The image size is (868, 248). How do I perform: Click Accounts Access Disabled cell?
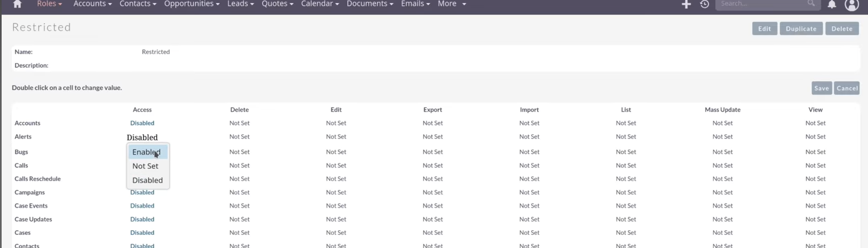[x=142, y=123]
